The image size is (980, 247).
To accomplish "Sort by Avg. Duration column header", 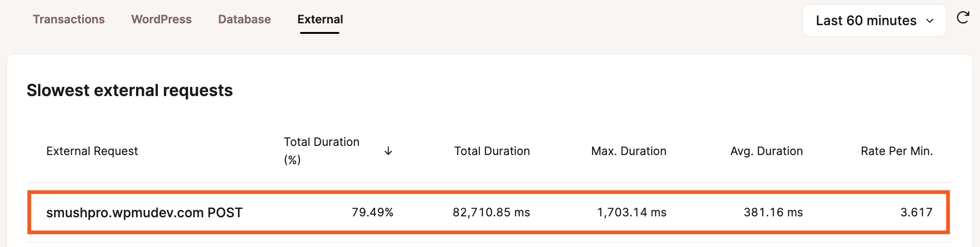I will [766, 151].
